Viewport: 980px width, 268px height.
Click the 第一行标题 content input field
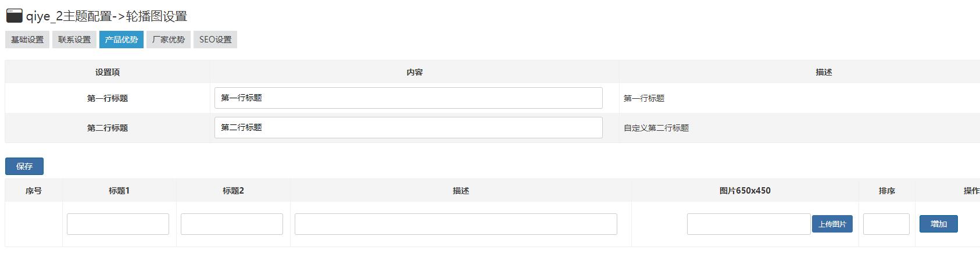pos(409,98)
